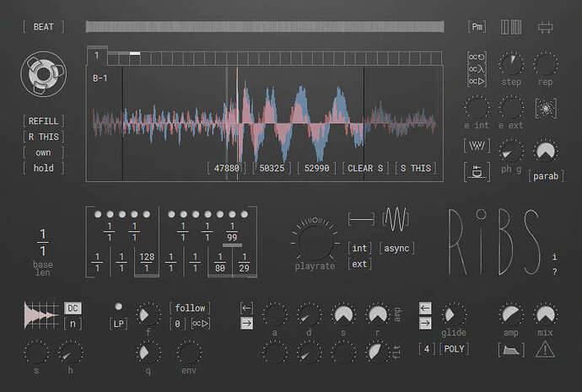Change the voice count value 4

point(427,349)
